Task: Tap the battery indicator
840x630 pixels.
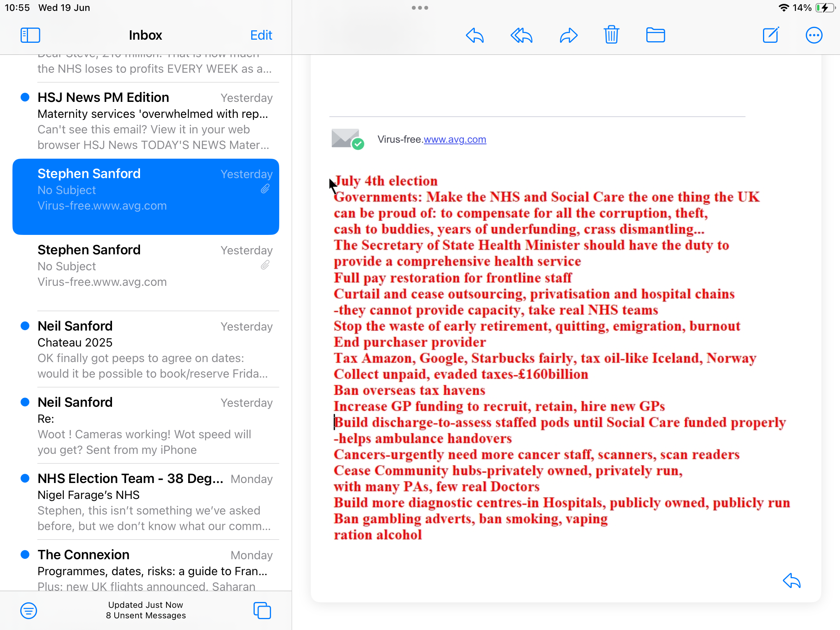Action: pos(825,8)
